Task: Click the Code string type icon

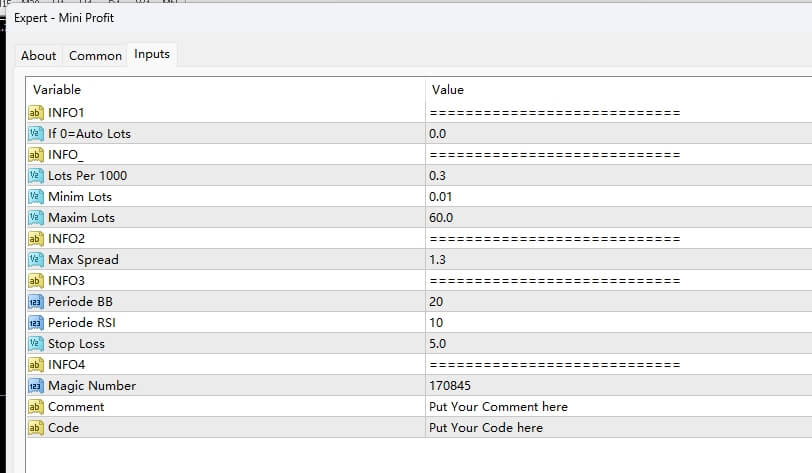Action: tap(35, 427)
